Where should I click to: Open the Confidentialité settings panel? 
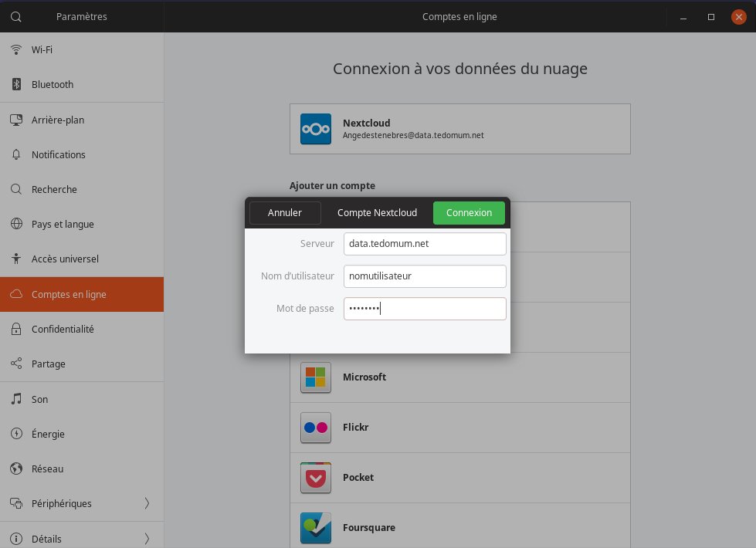click(x=63, y=329)
